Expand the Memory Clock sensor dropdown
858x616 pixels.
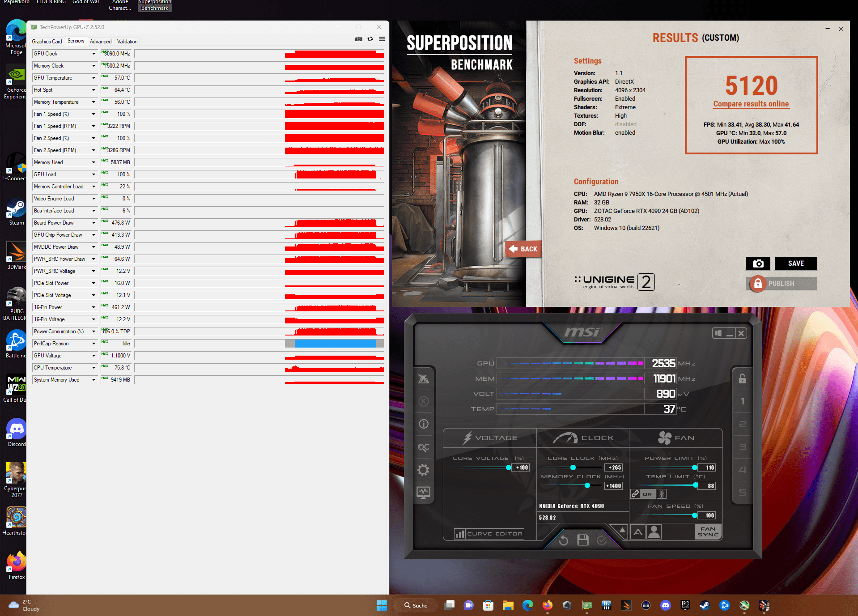click(93, 66)
